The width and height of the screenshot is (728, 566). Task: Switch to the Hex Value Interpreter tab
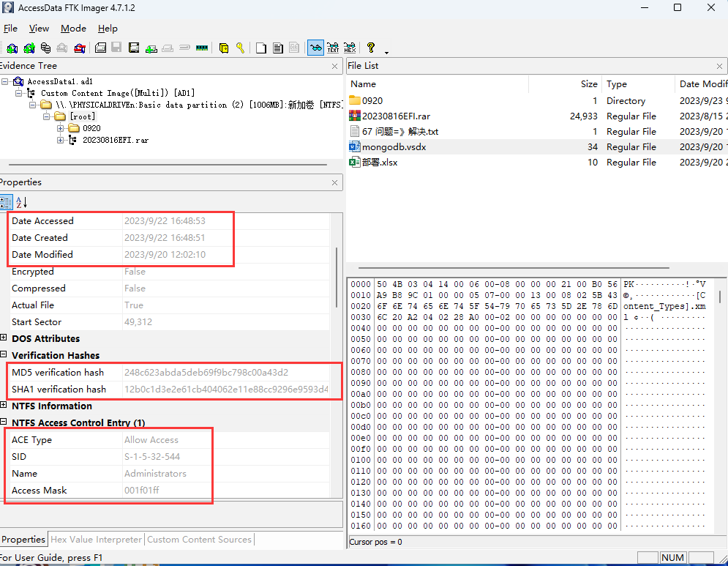[96, 540]
